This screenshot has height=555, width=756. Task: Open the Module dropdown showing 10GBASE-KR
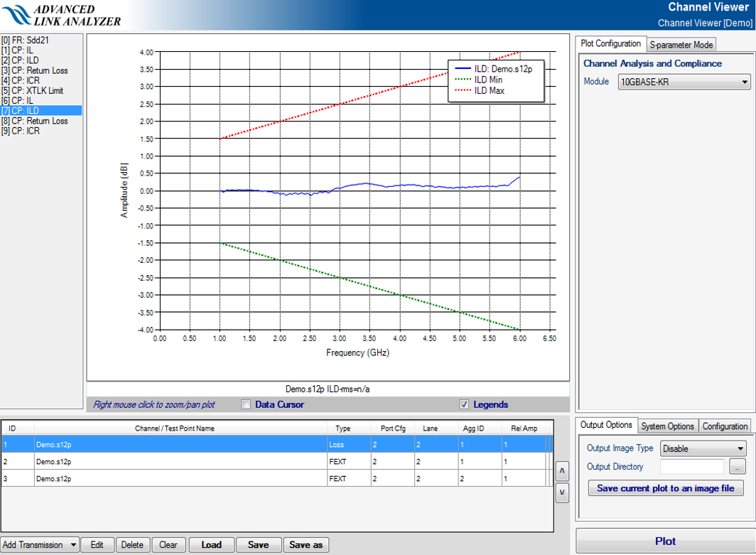click(x=684, y=82)
